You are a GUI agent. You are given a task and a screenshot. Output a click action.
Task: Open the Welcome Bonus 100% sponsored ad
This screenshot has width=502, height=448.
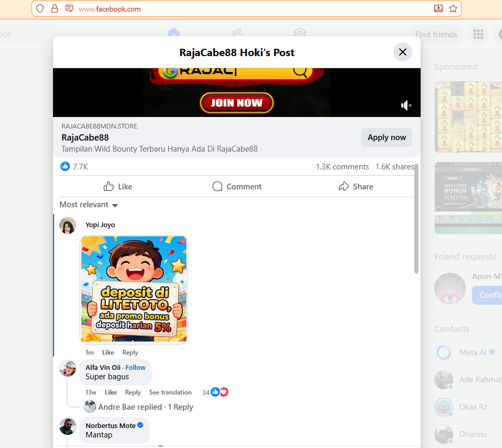coord(468,198)
